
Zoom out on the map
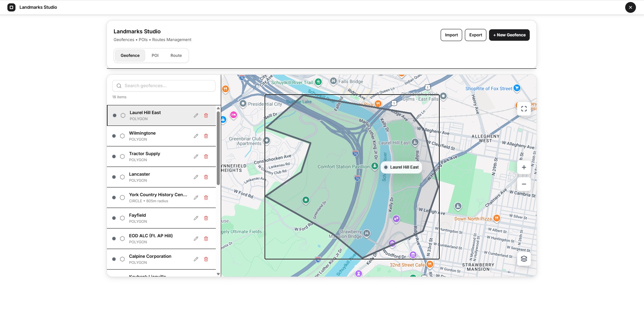(524, 184)
